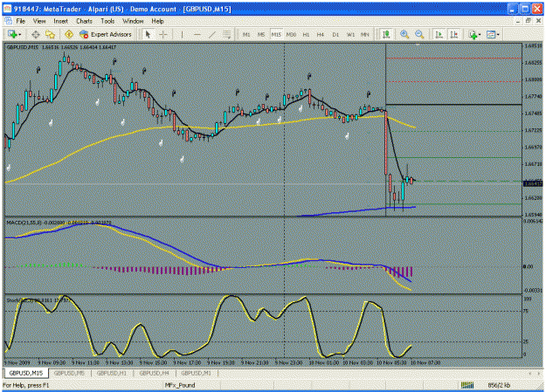Viewport: 546px width, 392px height.
Task: Click the Indicators list icon
Action: (473, 34)
